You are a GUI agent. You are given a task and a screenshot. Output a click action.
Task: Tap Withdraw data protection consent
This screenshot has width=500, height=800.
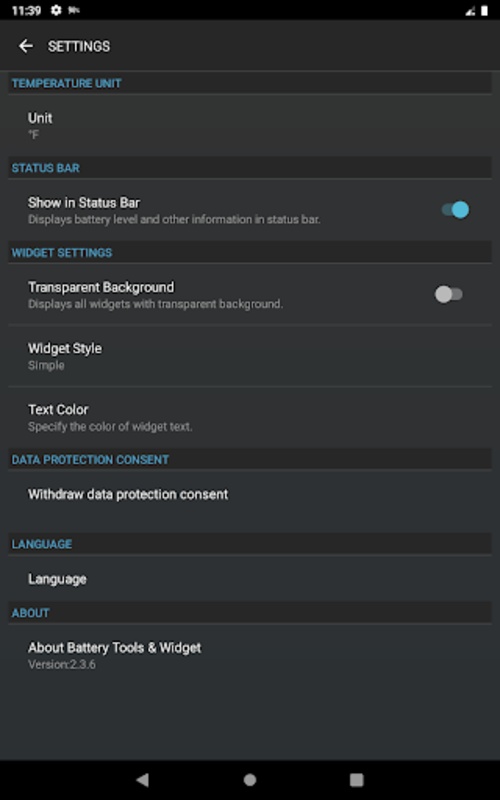click(x=250, y=494)
